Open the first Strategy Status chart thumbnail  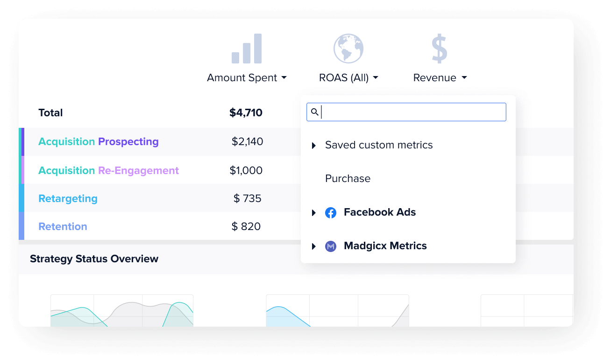(121, 310)
